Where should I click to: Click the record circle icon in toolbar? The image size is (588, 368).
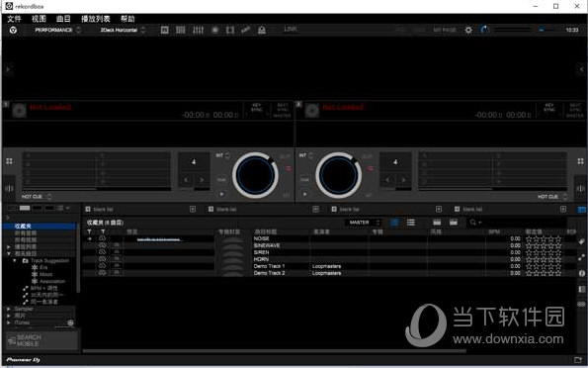(214, 30)
